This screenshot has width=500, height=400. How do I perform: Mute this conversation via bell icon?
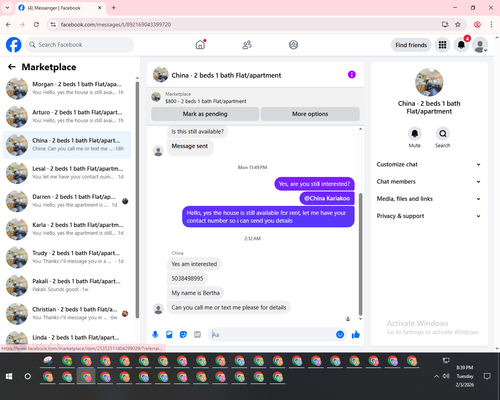tap(414, 134)
